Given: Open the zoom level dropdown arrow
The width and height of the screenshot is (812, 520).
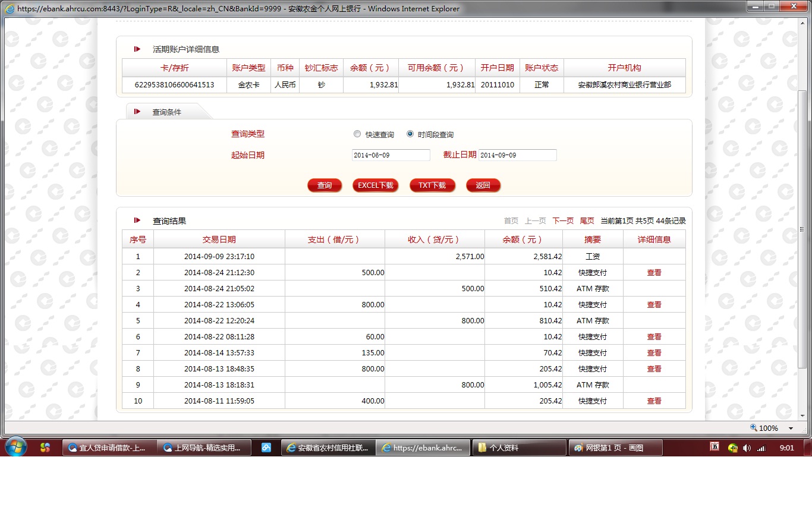Looking at the screenshot, I should [791, 428].
